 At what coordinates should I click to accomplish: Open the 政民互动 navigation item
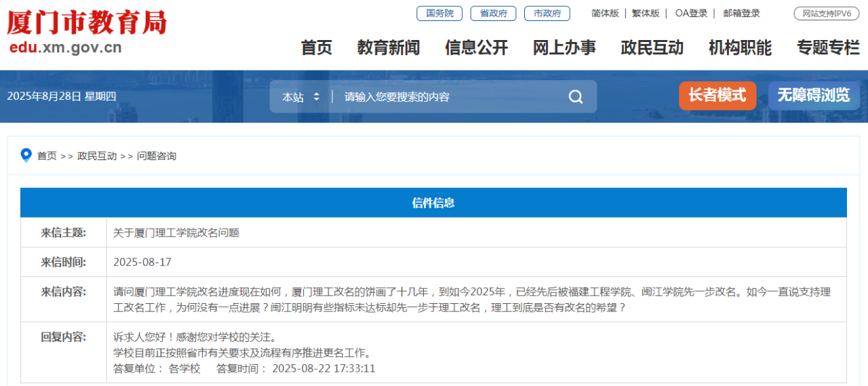pyautogui.click(x=652, y=47)
